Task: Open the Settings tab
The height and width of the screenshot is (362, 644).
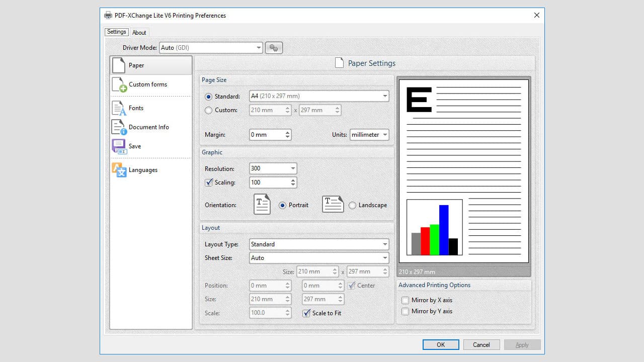Action: 116,31
